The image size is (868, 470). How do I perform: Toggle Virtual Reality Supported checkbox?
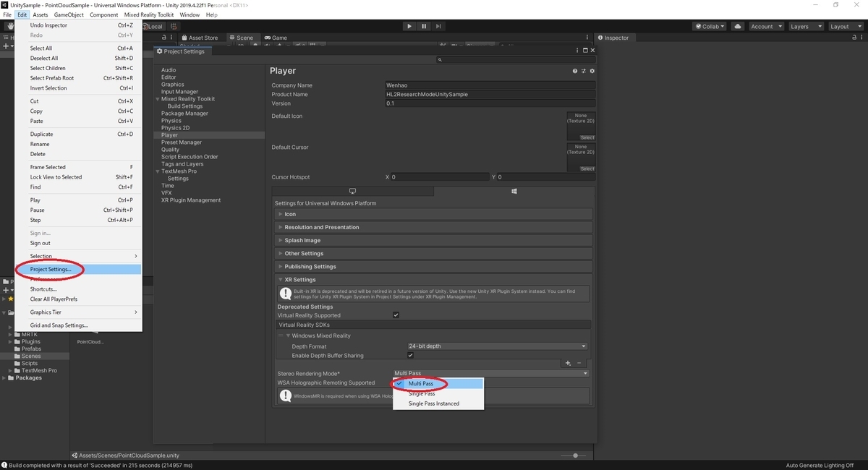click(396, 315)
